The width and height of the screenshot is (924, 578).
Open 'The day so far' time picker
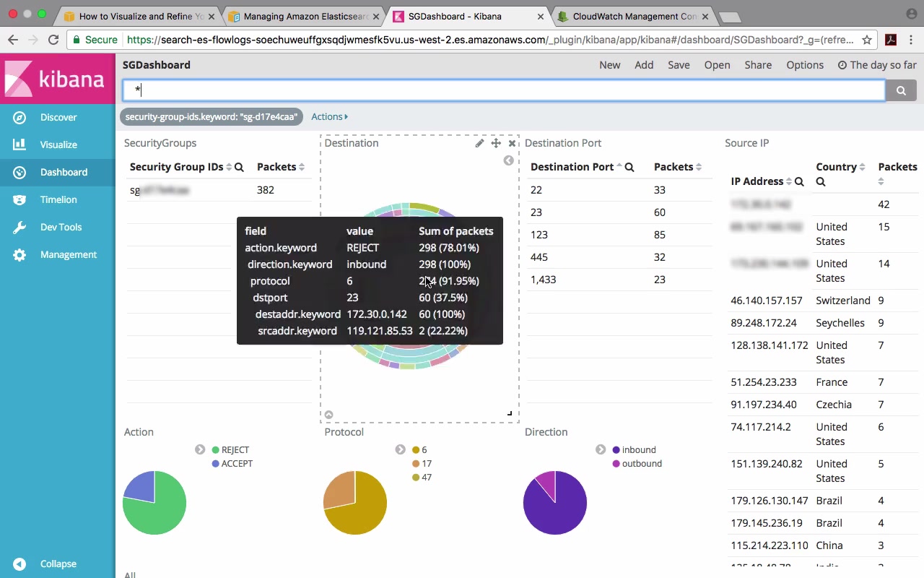pyautogui.click(x=876, y=65)
